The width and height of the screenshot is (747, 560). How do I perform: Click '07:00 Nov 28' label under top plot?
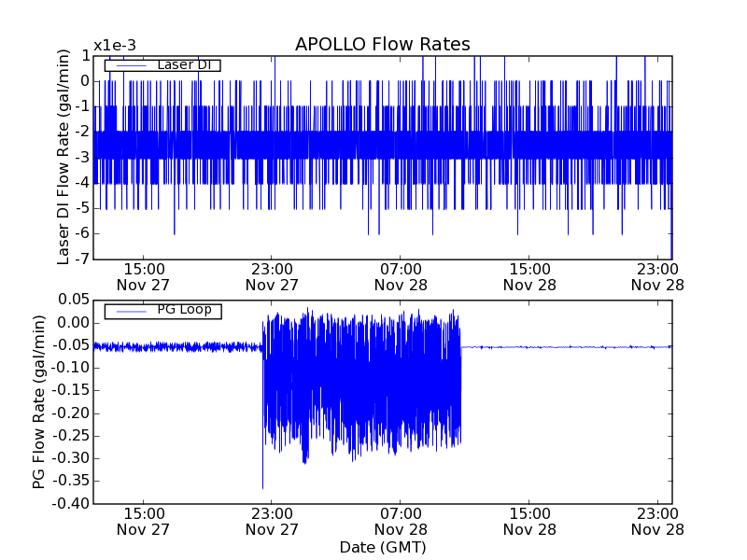401,277
